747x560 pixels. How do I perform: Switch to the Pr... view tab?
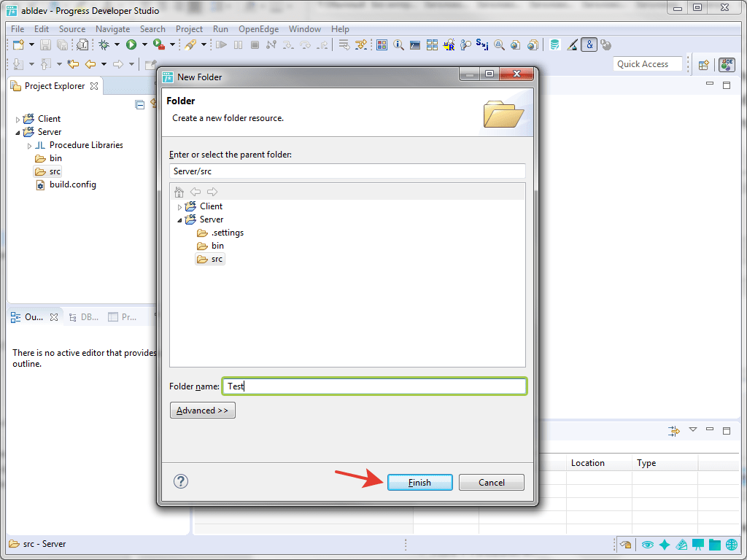[123, 317]
